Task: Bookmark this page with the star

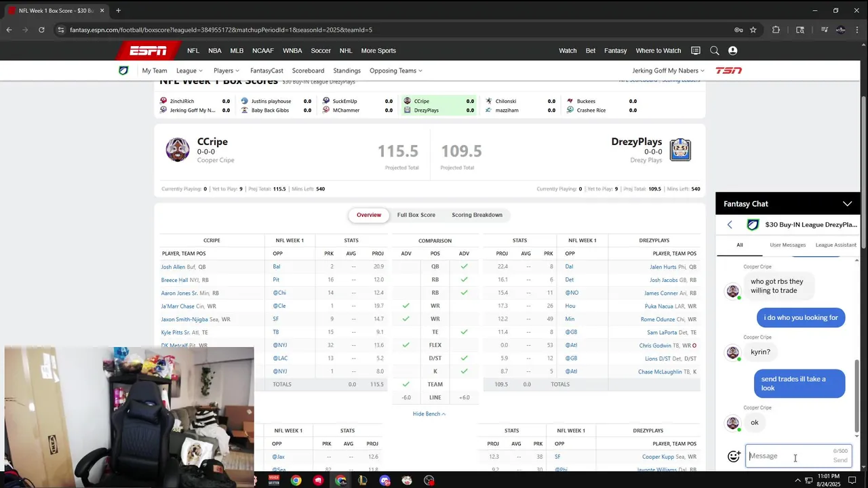Action: pyautogui.click(x=753, y=30)
